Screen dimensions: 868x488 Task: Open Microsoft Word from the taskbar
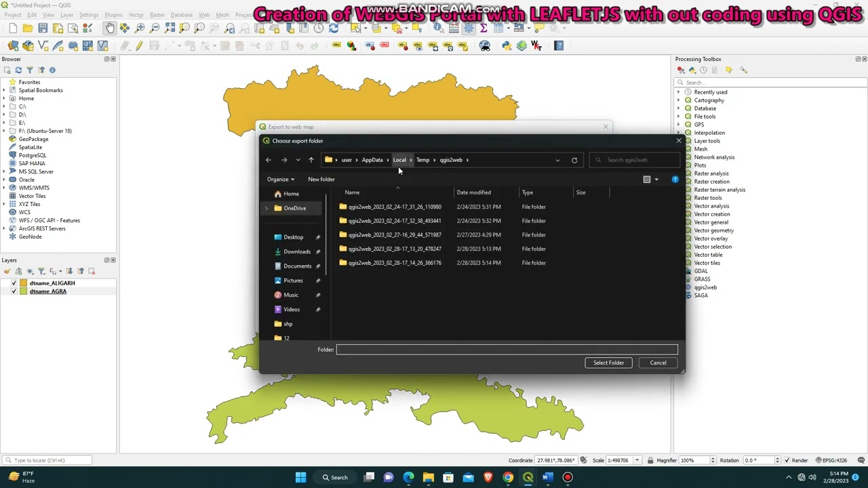point(547,477)
